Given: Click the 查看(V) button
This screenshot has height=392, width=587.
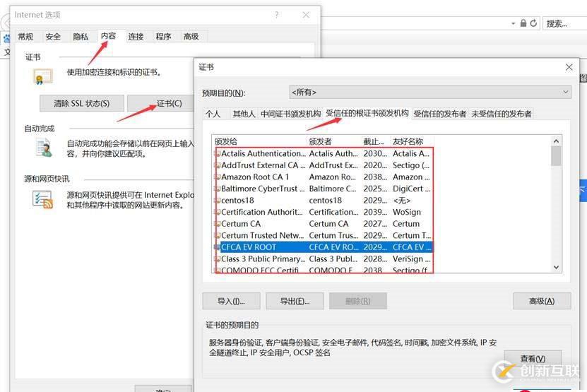Looking at the screenshot, I should click(x=533, y=359).
